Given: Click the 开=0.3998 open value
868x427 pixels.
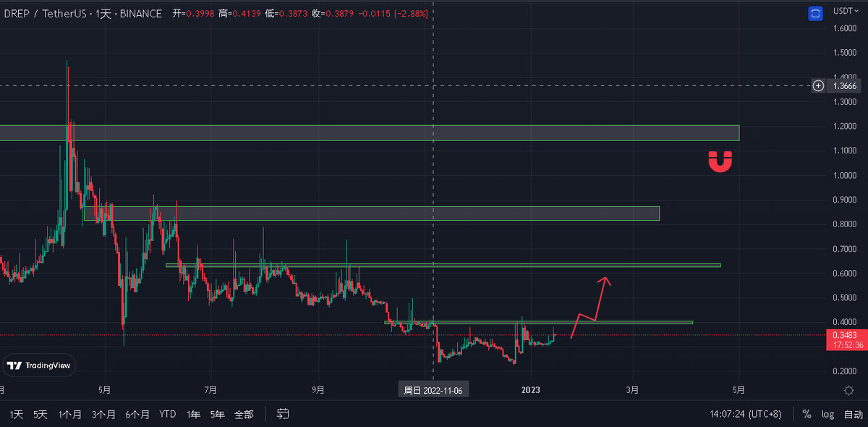Looking at the screenshot, I should [x=193, y=13].
